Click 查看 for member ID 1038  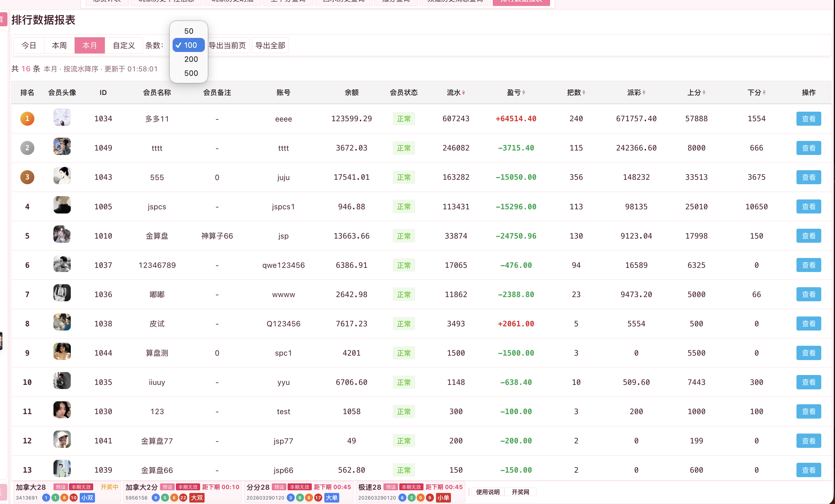tap(808, 324)
